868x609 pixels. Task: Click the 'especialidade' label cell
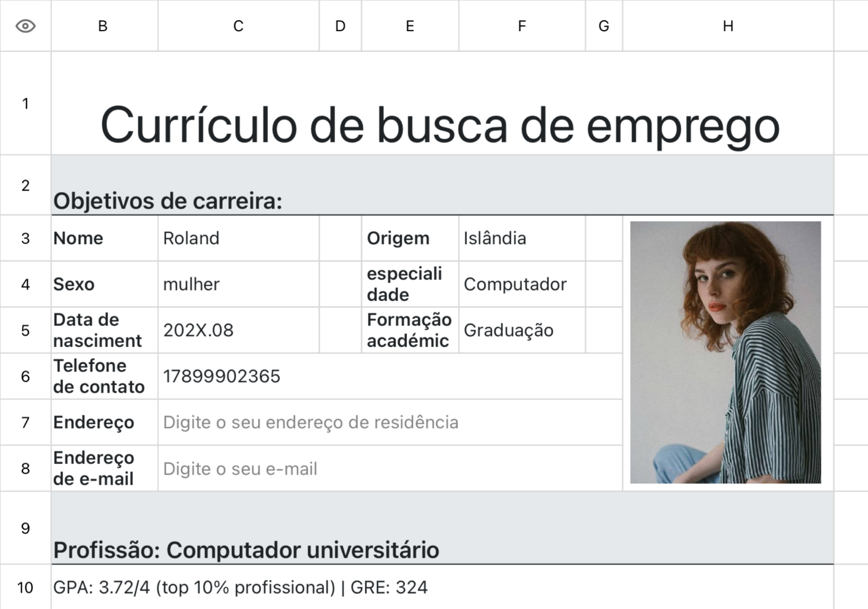(x=410, y=284)
